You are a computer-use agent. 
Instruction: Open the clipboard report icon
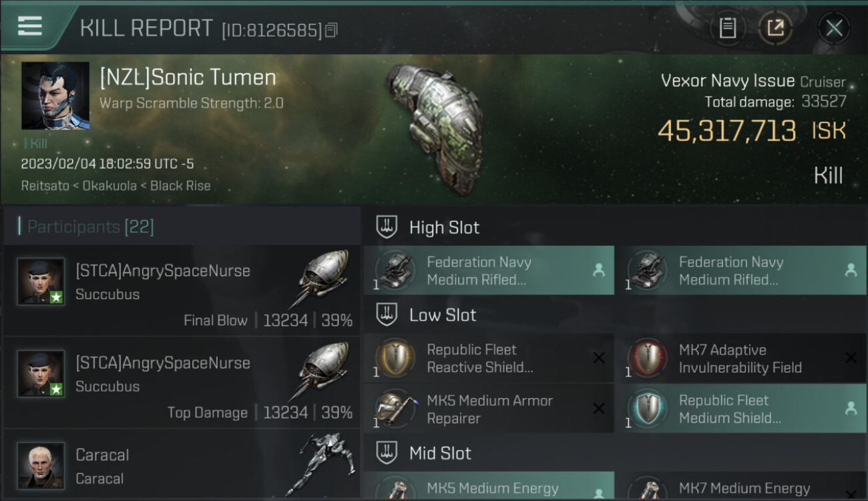pyautogui.click(x=728, y=28)
